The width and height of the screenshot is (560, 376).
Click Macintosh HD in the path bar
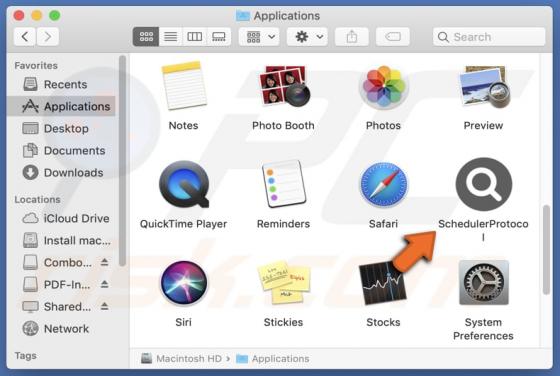[181, 358]
